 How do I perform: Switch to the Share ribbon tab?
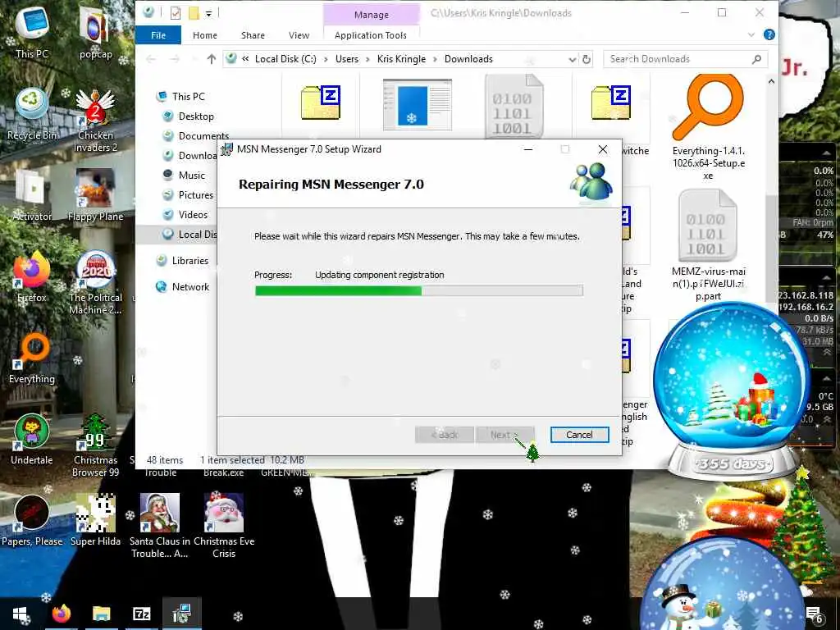pyautogui.click(x=253, y=35)
